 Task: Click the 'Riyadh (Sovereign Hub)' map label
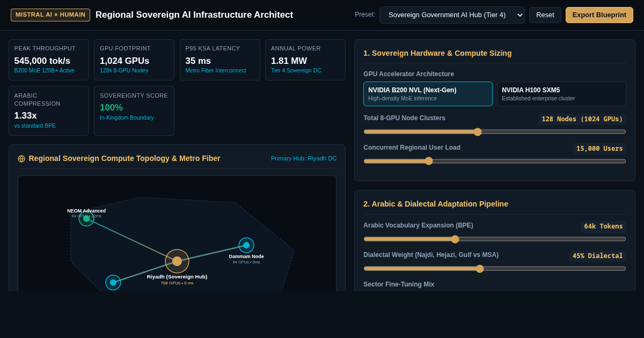[177, 277]
